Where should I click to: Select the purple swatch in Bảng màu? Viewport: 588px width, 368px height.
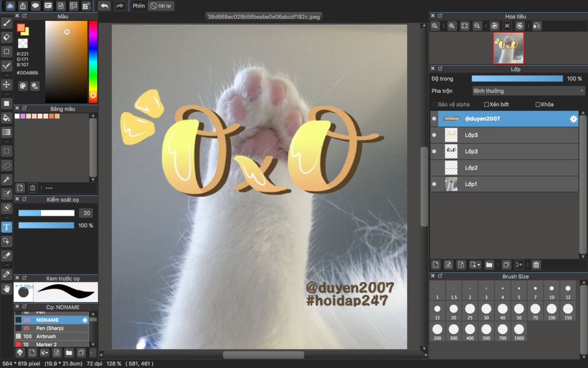click(22, 116)
